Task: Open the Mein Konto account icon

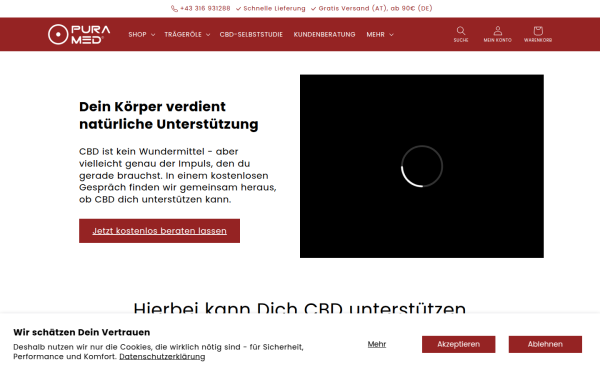Action: point(497,34)
